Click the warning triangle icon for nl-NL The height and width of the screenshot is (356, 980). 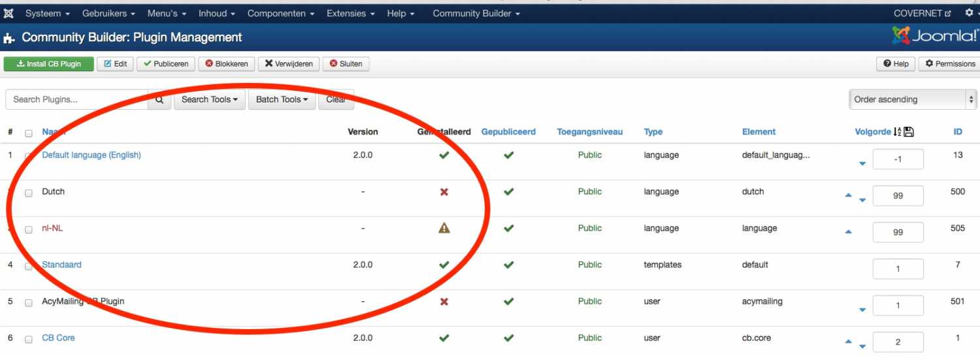pos(444,228)
